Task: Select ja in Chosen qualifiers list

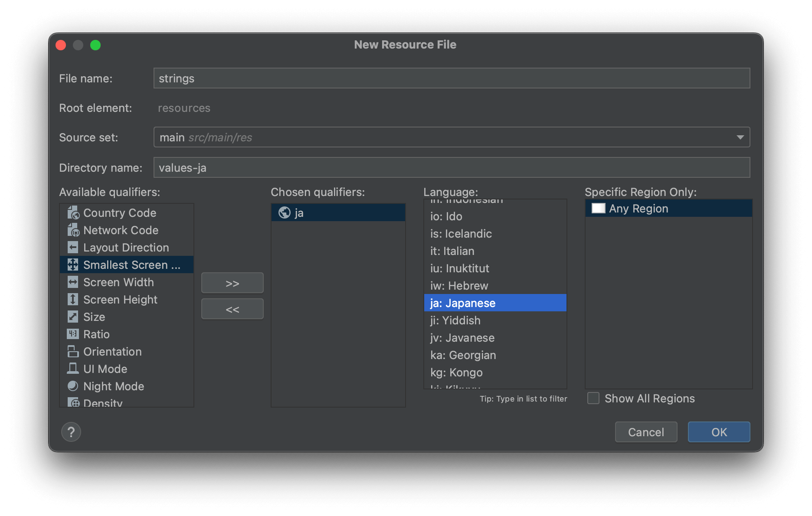Action: (338, 213)
